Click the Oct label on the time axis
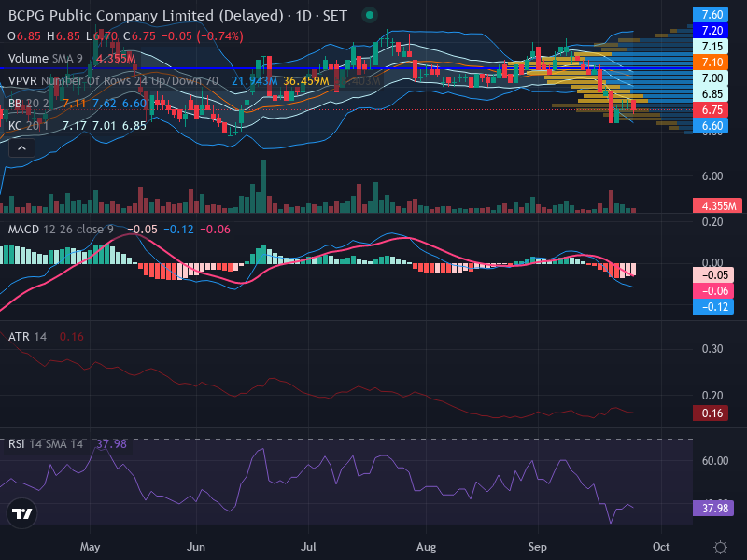 tap(661, 547)
